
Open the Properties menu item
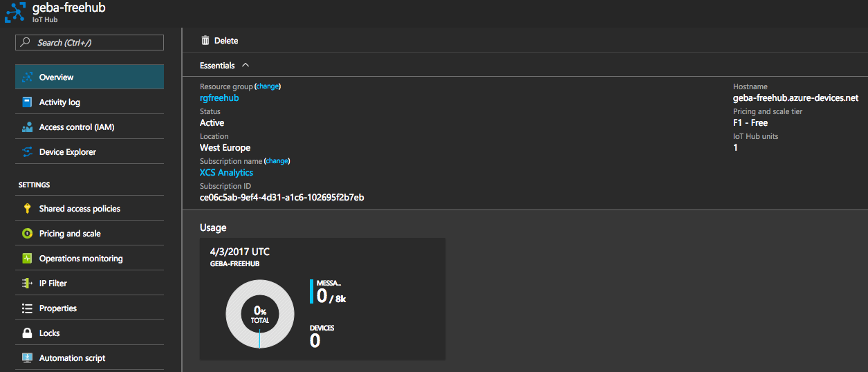point(58,308)
